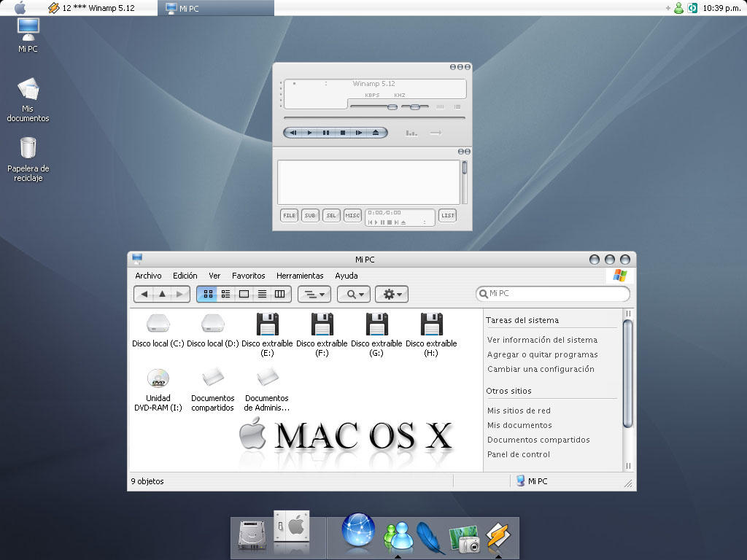Click the Winamp song seek bar
The width and height of the screenshot is (747, 560).
[374, 117]
